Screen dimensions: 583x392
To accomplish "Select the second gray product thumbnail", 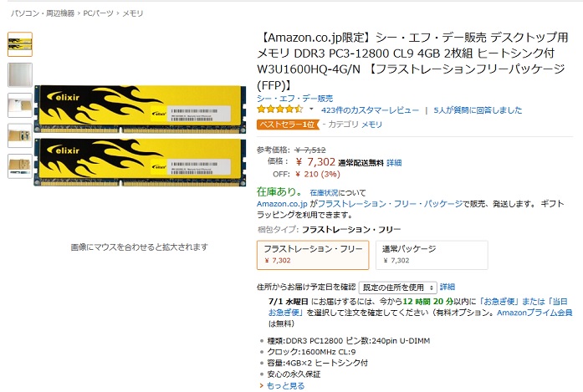I will click(20, 75).
